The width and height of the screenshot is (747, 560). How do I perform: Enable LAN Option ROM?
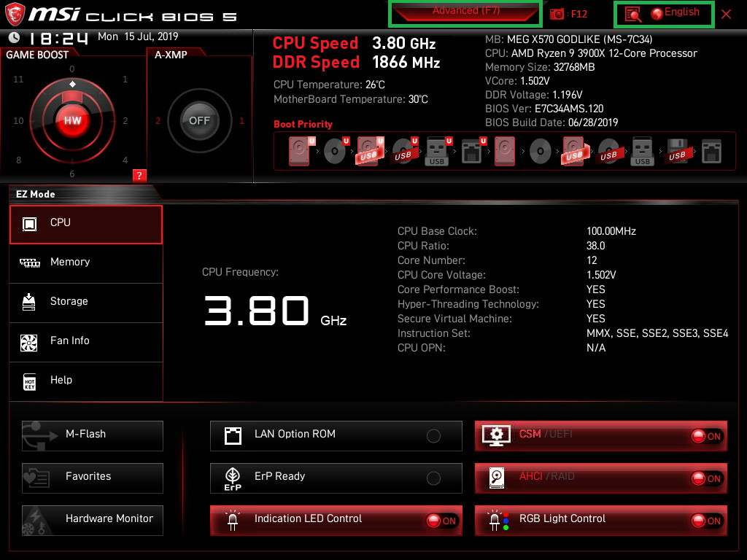pyautogui.click(x=336, y=436)
